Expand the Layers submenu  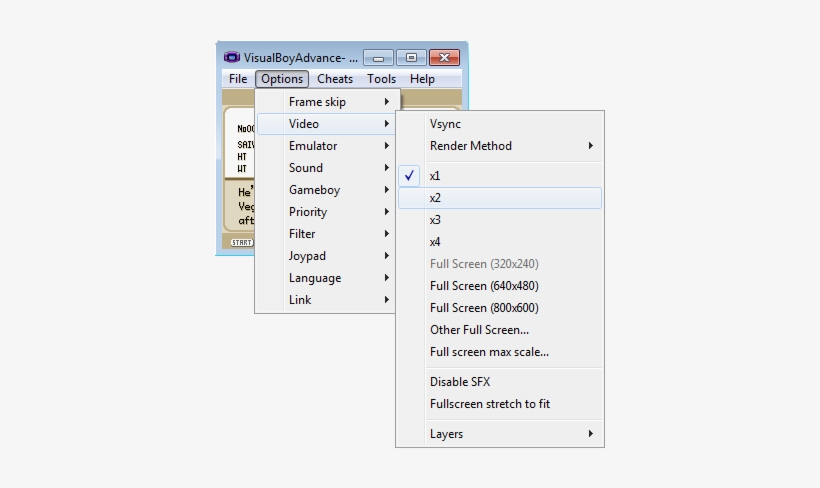[x=500, y=434]
